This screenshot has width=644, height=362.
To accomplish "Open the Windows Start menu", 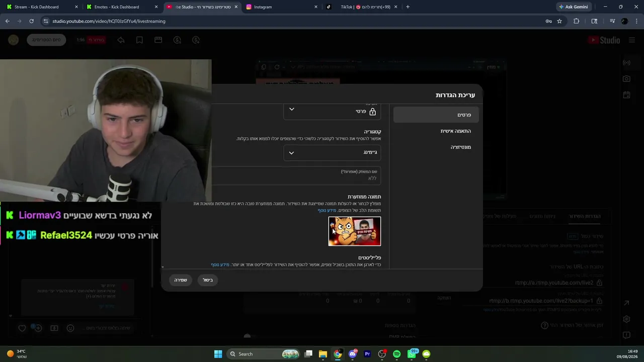I will pos(218,354).
